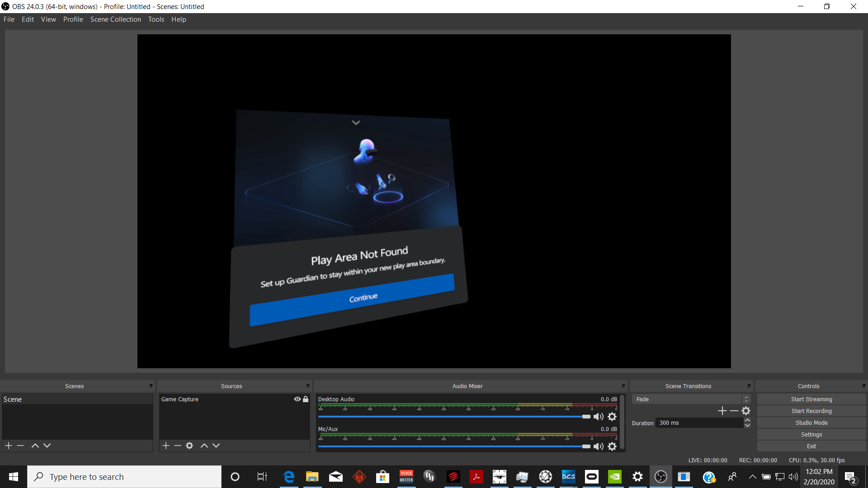Viewport: 868px width, 488px height.
Task: Click Start Recording button
Action: (x=811, y=411)
